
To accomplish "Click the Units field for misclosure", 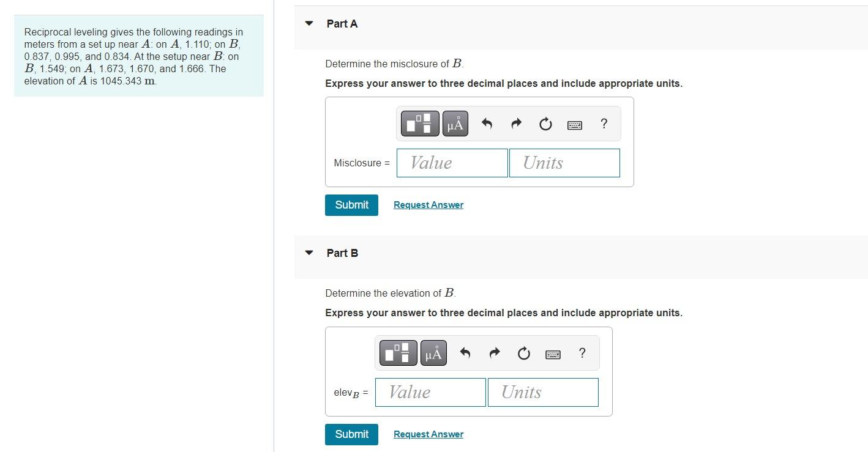I will tap(564, 163).
